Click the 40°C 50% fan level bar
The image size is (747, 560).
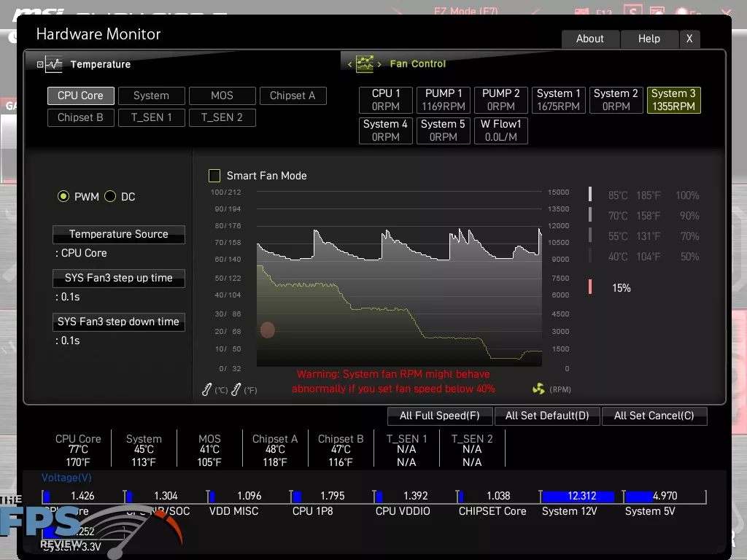click(x=590, y=256)
